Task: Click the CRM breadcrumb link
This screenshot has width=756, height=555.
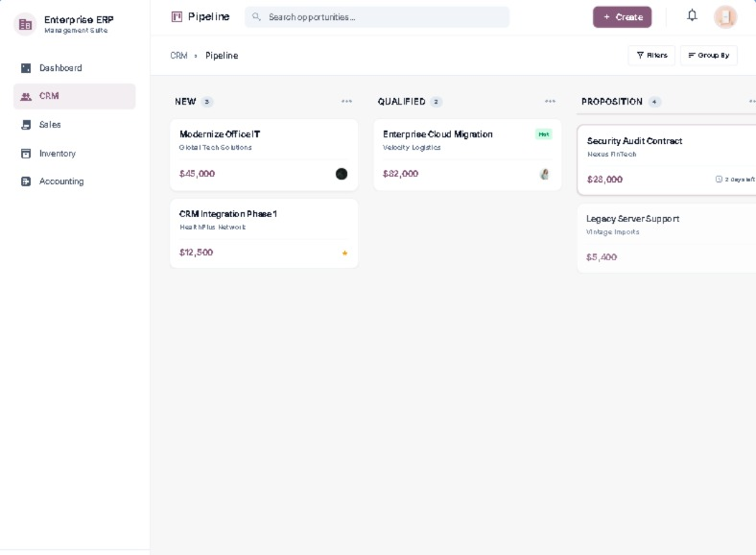Action: pyautogui.click(x=178, y=56)
